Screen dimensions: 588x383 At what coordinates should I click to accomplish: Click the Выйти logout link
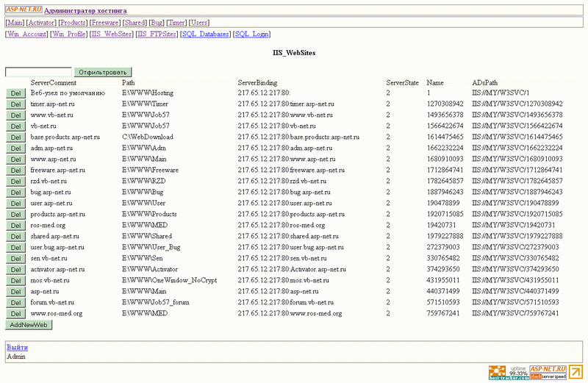17,348
